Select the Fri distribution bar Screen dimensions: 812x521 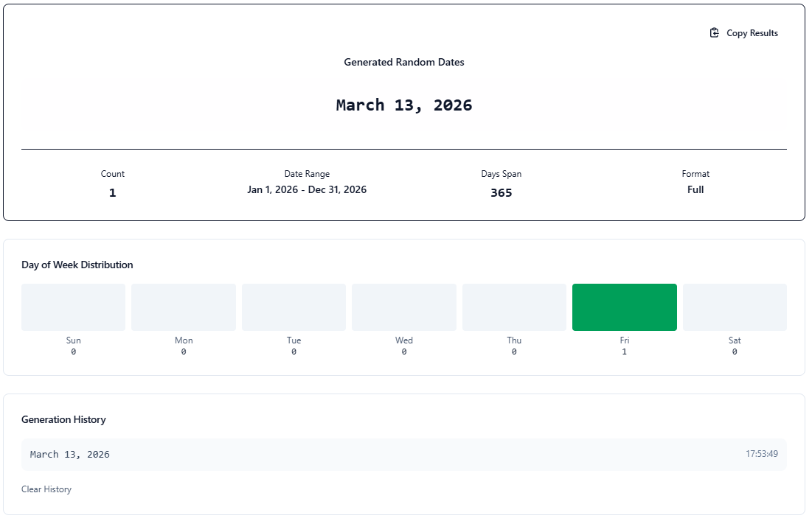coord(624,307)
